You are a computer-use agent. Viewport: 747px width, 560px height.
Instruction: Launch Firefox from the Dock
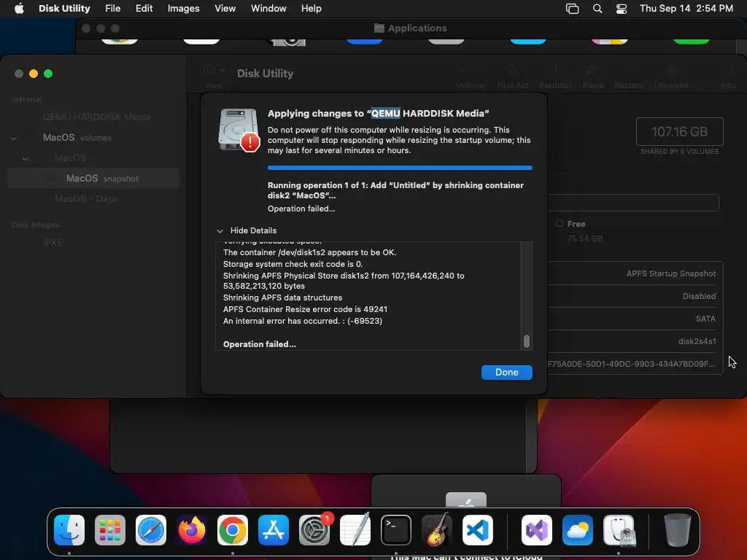coord(192,530)
